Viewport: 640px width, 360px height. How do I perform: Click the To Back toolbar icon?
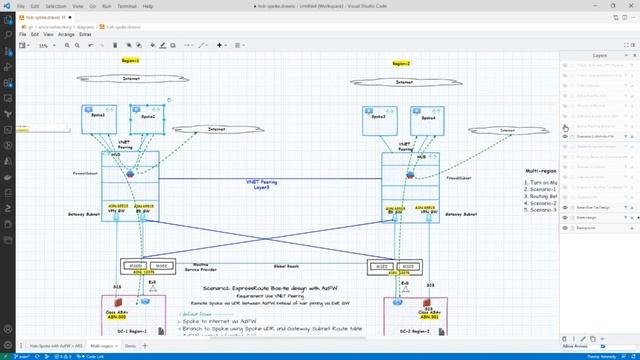coord(139,45)
